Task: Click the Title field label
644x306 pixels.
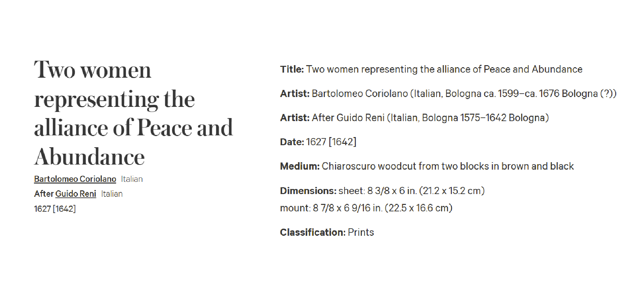Action: 292,69
